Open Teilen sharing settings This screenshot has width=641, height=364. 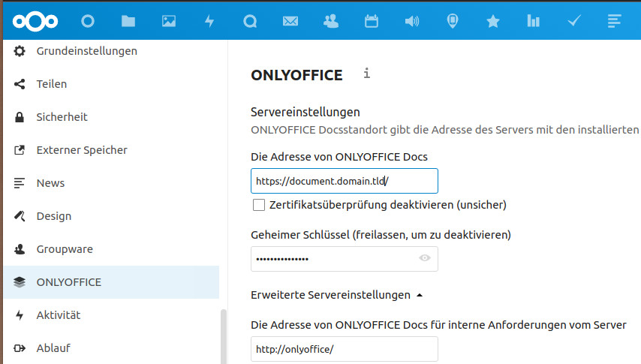tap(51, 84)
